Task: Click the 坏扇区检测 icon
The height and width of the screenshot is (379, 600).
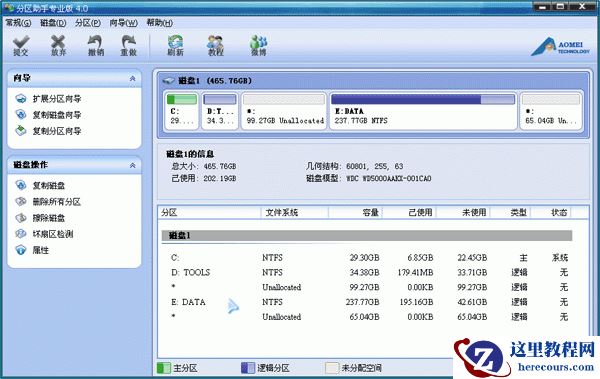Action: 21,234
